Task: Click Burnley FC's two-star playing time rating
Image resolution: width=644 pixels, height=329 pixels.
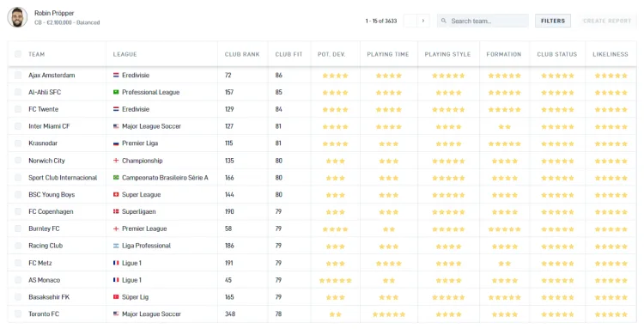Action: tap(389, 229)
